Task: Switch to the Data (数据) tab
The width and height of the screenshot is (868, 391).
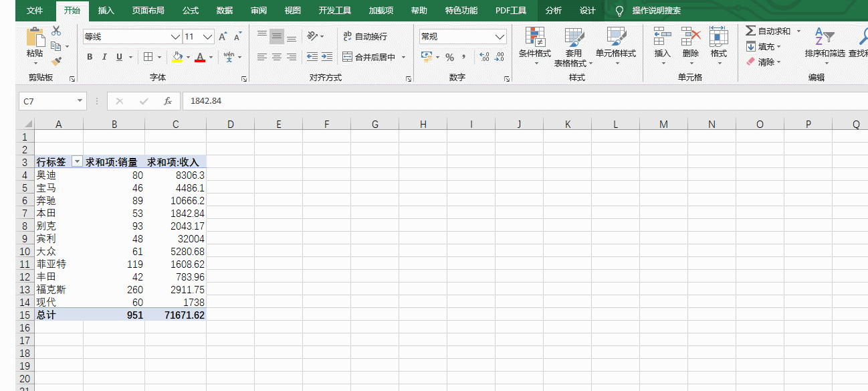Action: [225, 11]
